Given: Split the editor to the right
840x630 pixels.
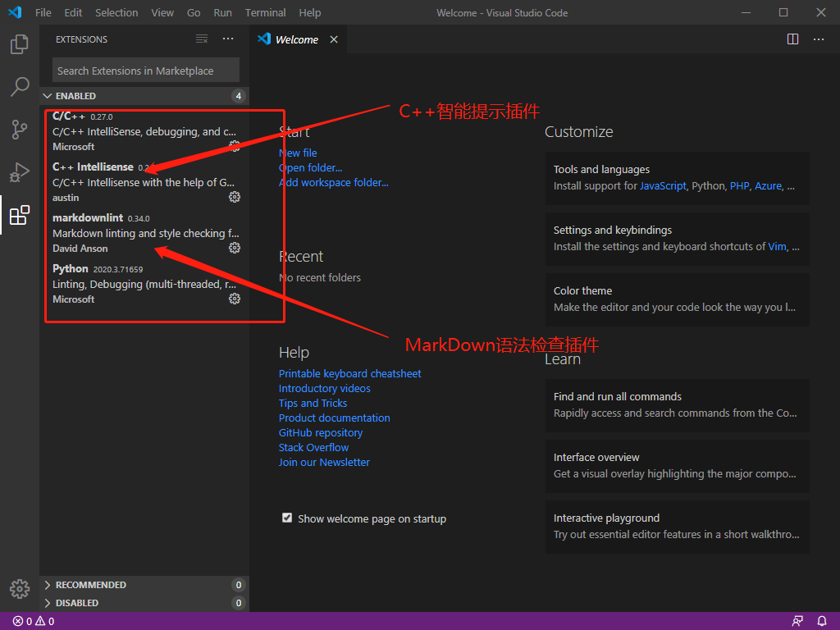Looking at the screenshot, I should click(793, 39).
